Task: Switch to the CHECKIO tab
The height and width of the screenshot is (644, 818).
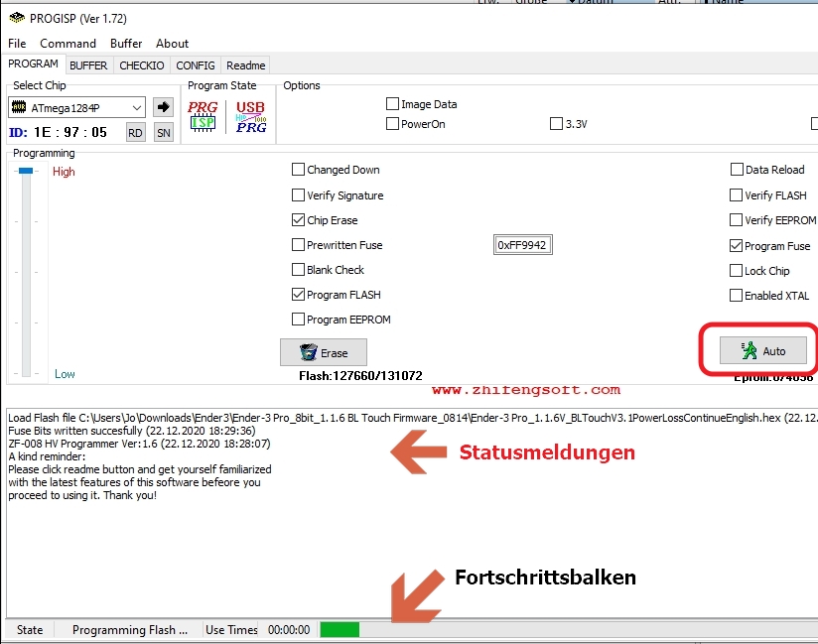Action: [141, 65]
